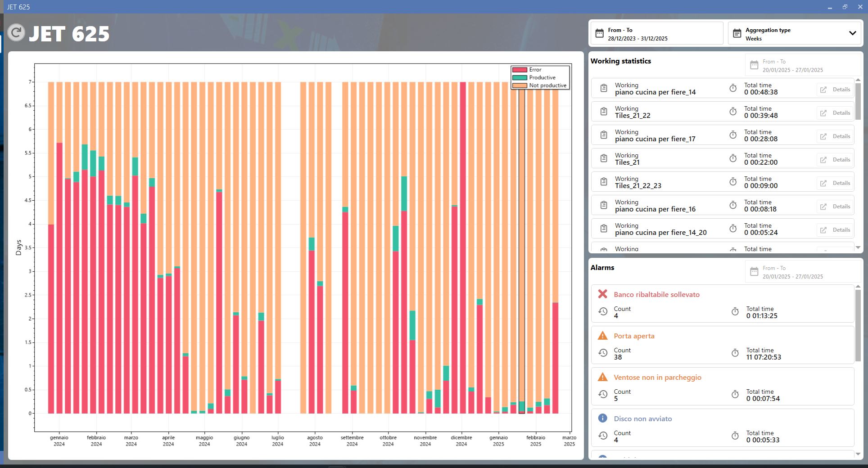
Task: Click the history count icon of Banco ribaltabile sollevato
Action: [x=603, y=312]
